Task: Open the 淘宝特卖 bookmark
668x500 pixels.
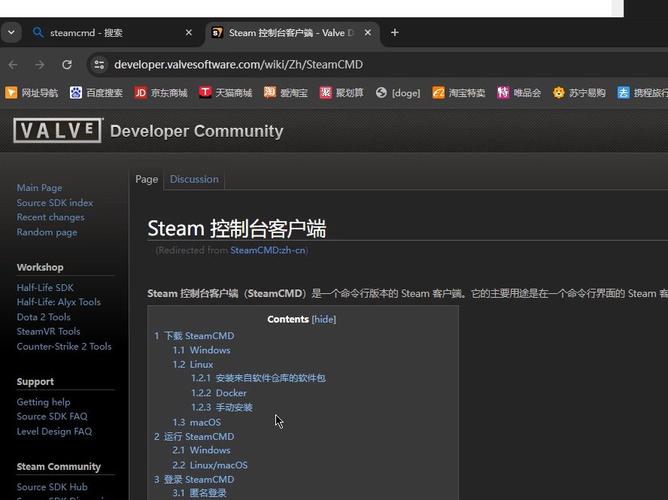Action: [458, 92]
